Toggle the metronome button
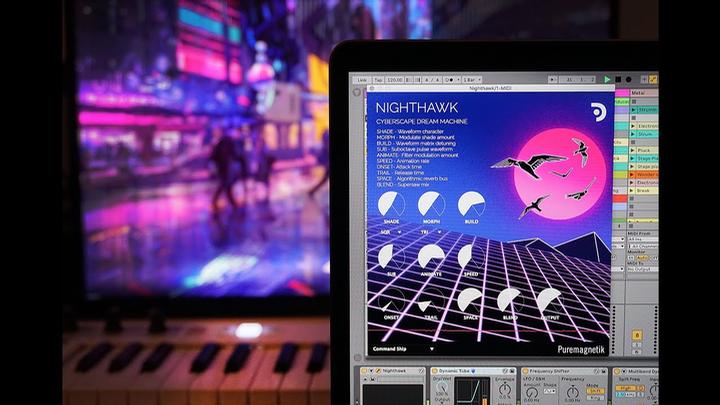This screenshot has width=720, height=405. tap(450, 80)
